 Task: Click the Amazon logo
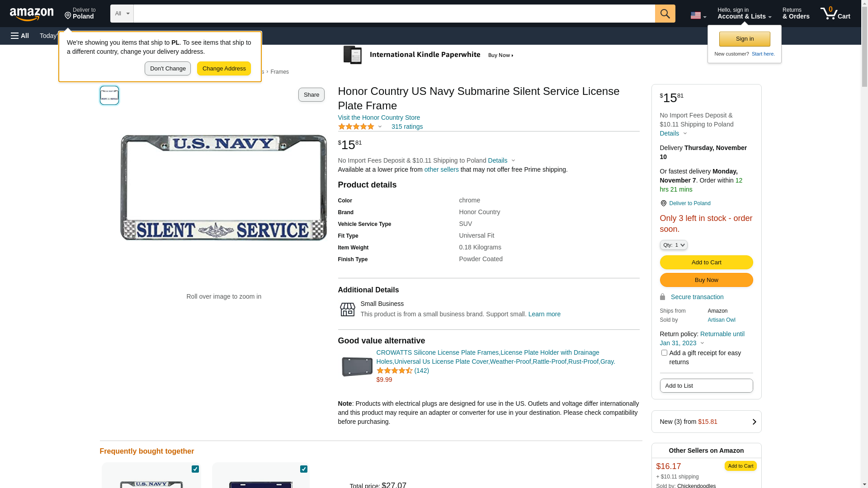pos(32,14)
